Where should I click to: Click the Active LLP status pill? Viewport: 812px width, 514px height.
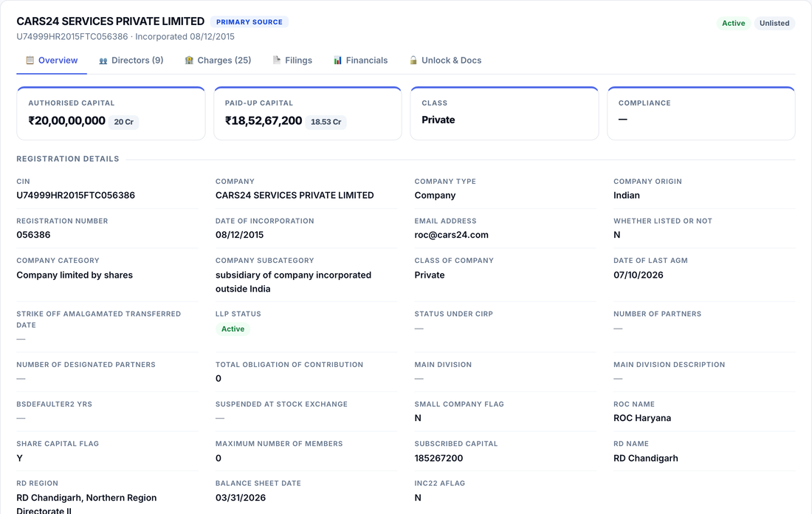tap(233, 329)
